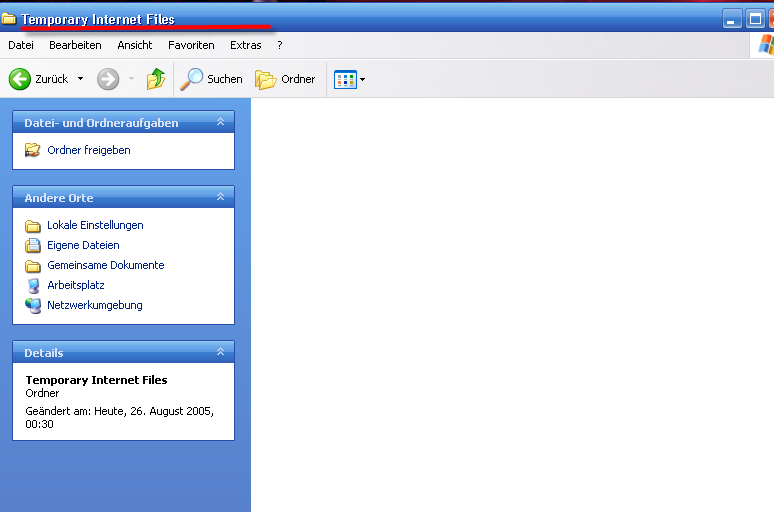Click the green Zurück back arrow icon
This screenshot has width=774, height=512.
pos(20,79)
